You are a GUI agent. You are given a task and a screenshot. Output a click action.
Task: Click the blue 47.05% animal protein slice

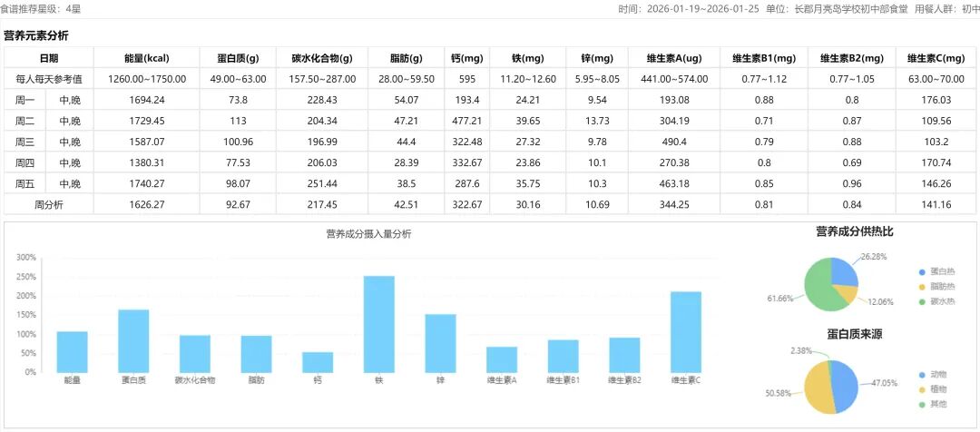(x=845, y=386)
